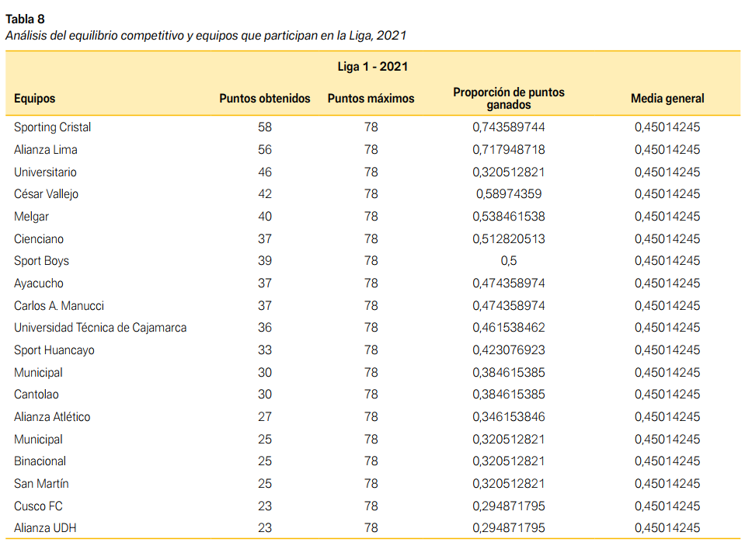
Task: Select the "Equipos" column header
Action: (x=35, y=99)
